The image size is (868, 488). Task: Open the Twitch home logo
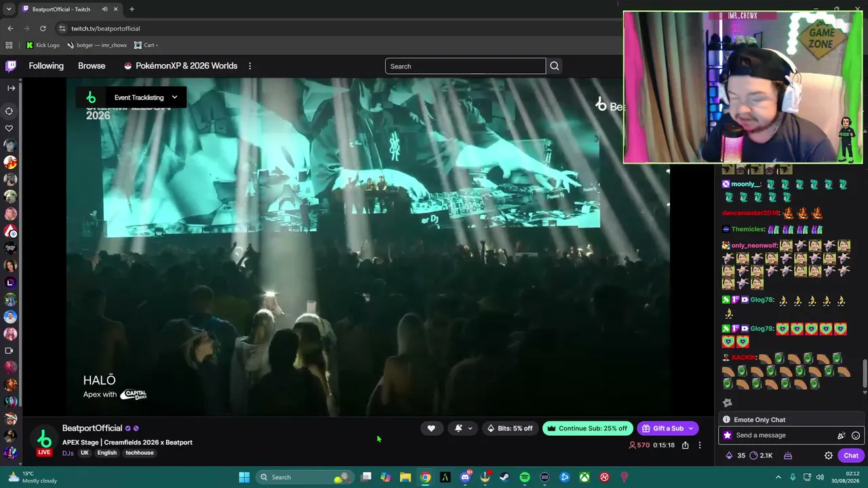pos(11,66)
